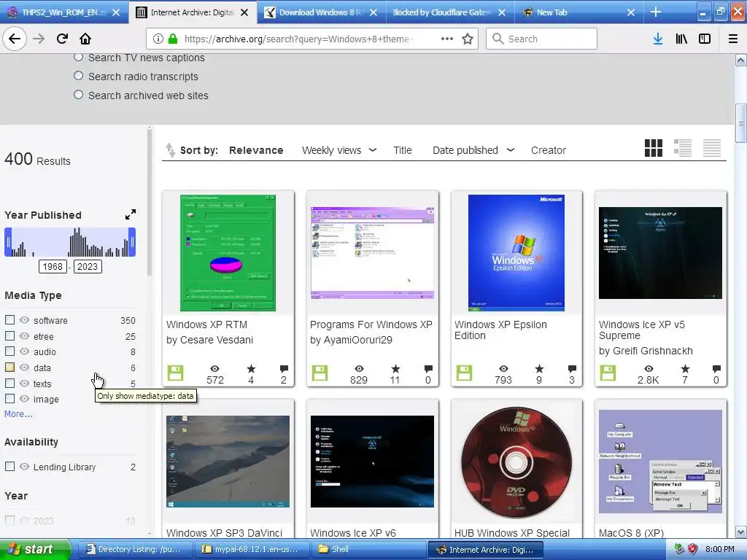Switch to Blocked by Cloudflare Gateway tab
The width and height of the screenshot is (747, 560).
(x=449, y=12)
